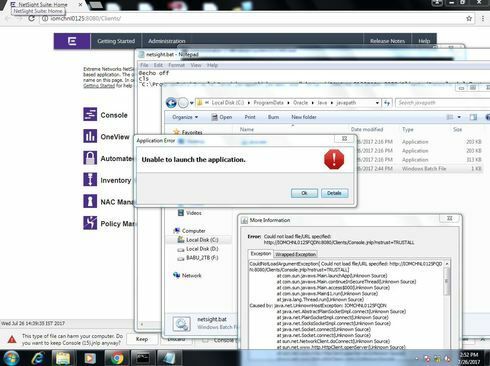Switch to Chrome on the taskbar
490x366 pixels.
click(x=117, y=358)
